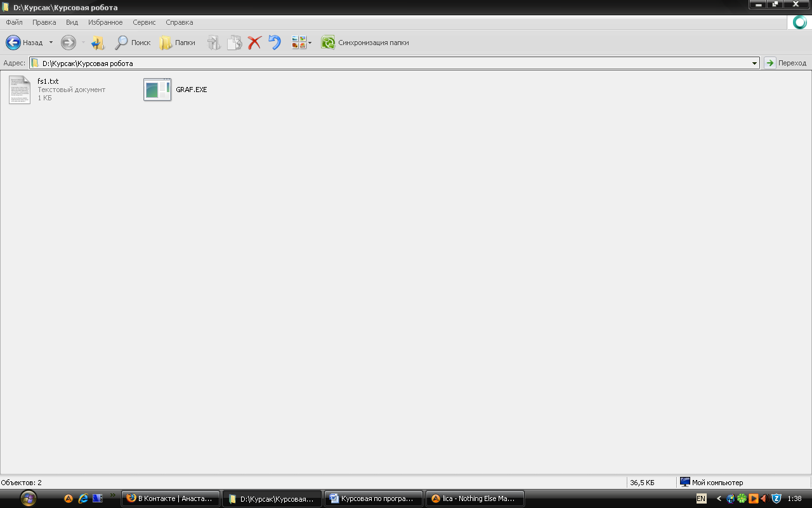Screen dimensions: 812x508
Task: Click the Forward arrow button
Action: click(69, 43)
